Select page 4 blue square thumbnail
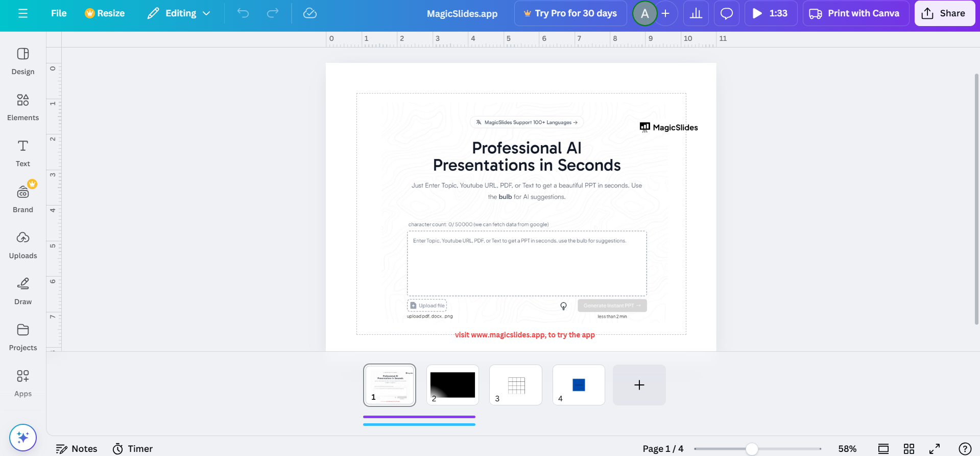Image resolution: width=980 pixels, height=456 pixels. click(579, 385)
